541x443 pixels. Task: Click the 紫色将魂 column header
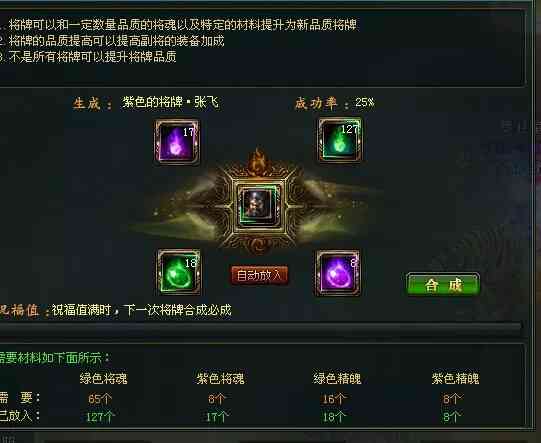click(x=220, y=378)
